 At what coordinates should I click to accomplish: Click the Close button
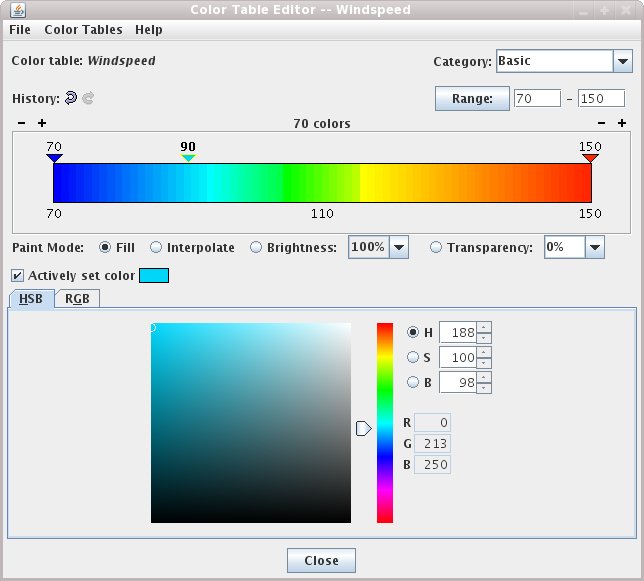(x=321, y=560)
